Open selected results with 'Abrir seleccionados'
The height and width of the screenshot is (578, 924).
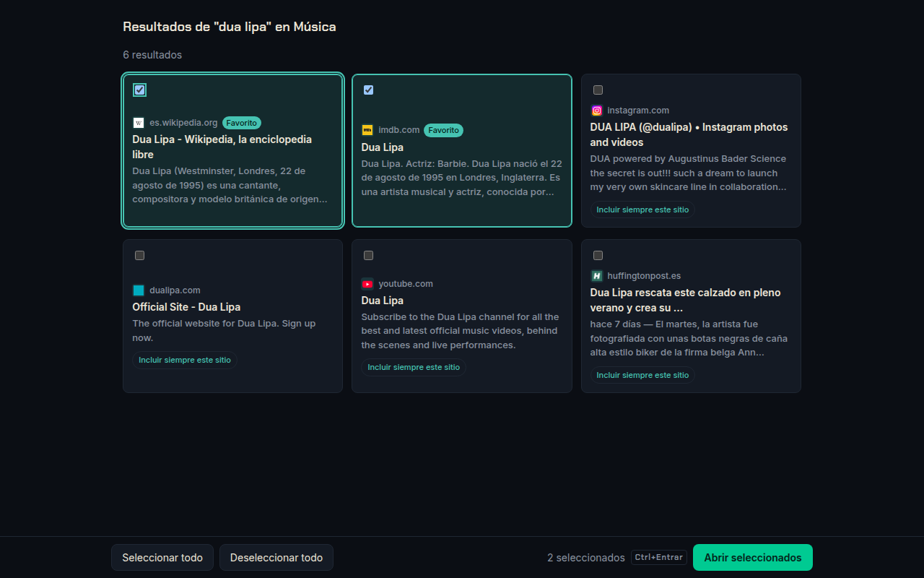click(753, 558)
